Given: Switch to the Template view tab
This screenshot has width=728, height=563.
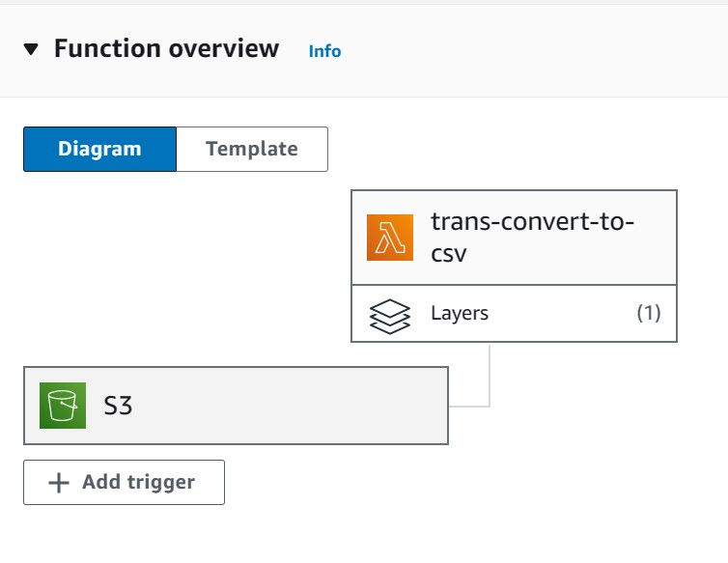Looking at the screenshot, I should (252, 149).
